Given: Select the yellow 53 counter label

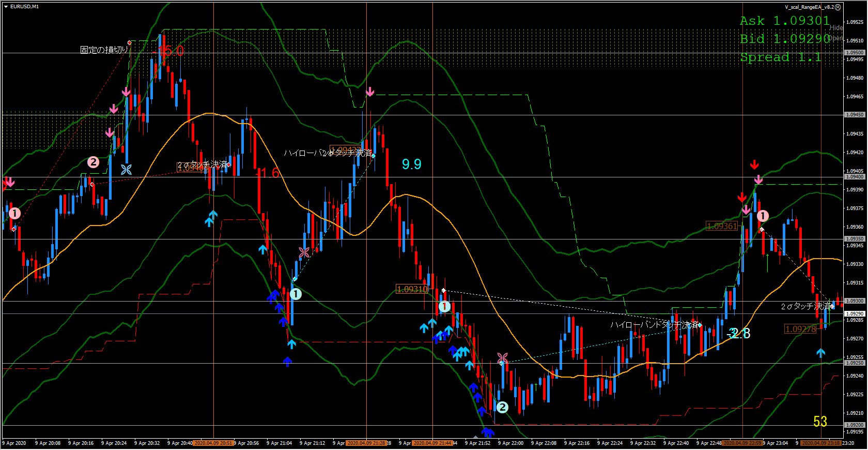Looking at the screenshot, I should (820, 422).
